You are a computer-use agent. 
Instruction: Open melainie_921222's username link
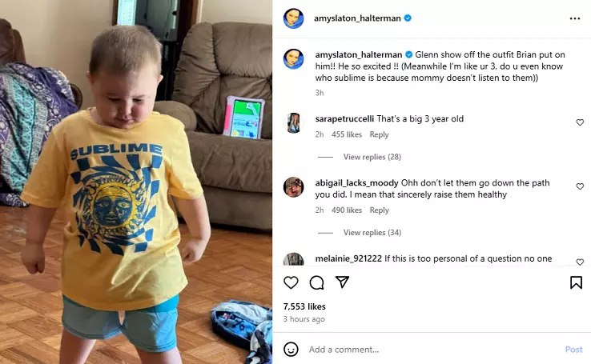click(x=348, y=258)
